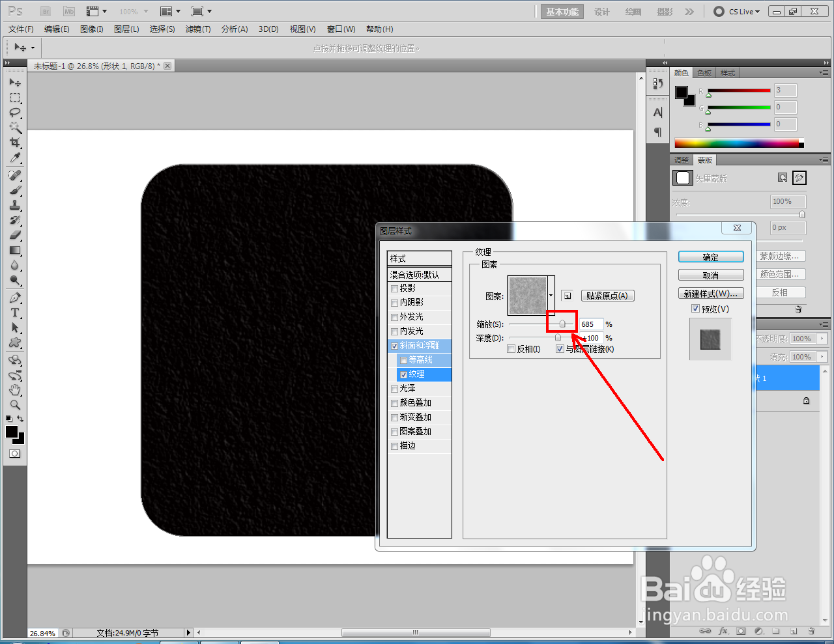This screenshot has width=834, height=644.
Task: Open the pattern picker dropdown arrow
Action: pyautogui.click(x=551, y=296)
